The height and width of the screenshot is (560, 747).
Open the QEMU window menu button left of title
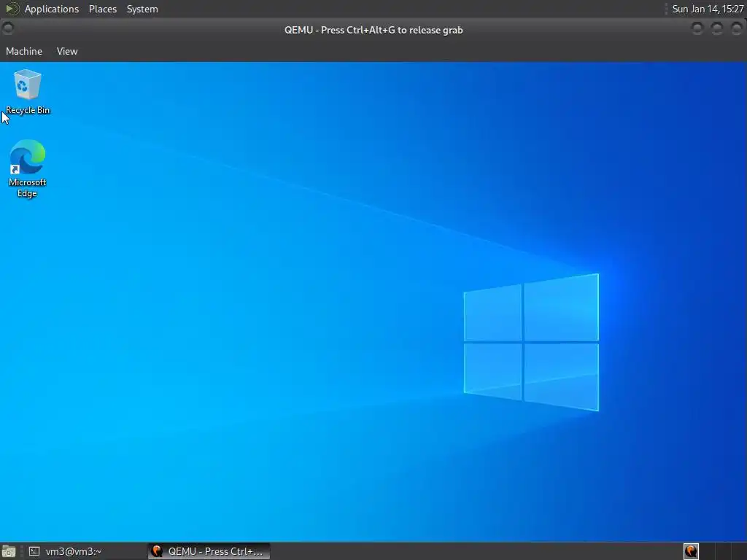(x=7, y=29)
